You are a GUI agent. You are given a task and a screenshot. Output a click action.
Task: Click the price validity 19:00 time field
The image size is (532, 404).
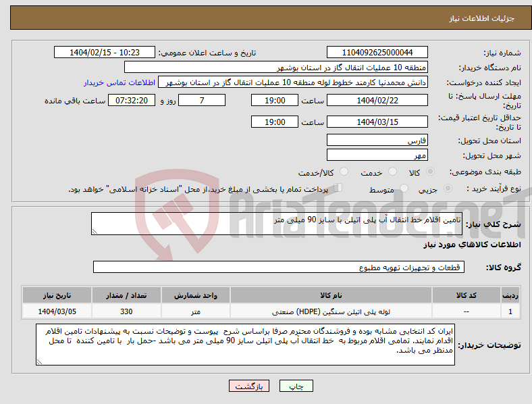[x=275, y=122]
